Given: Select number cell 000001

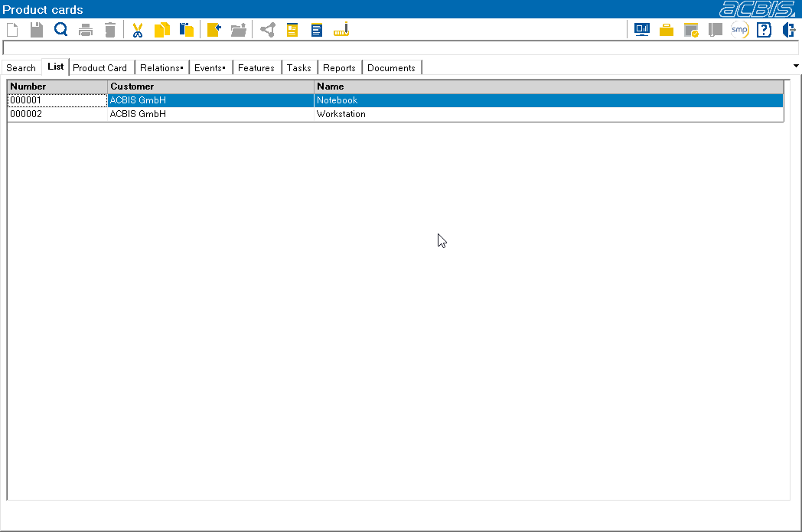Looking at the screenshot, I should click(57, 100).
